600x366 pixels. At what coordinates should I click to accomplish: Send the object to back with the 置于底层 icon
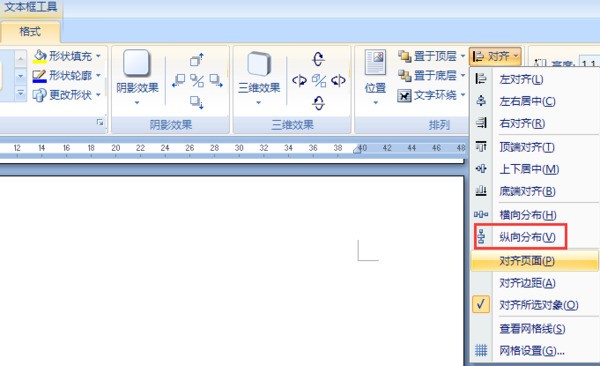point(404,75)
